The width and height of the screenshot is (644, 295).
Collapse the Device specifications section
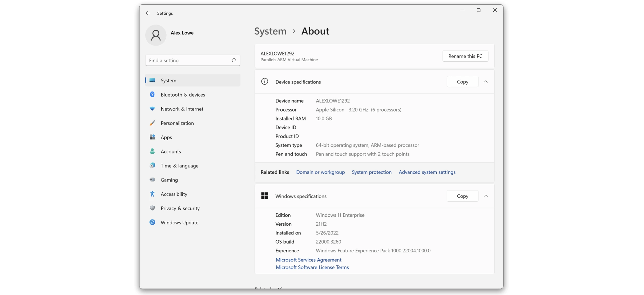pos(486,82)
